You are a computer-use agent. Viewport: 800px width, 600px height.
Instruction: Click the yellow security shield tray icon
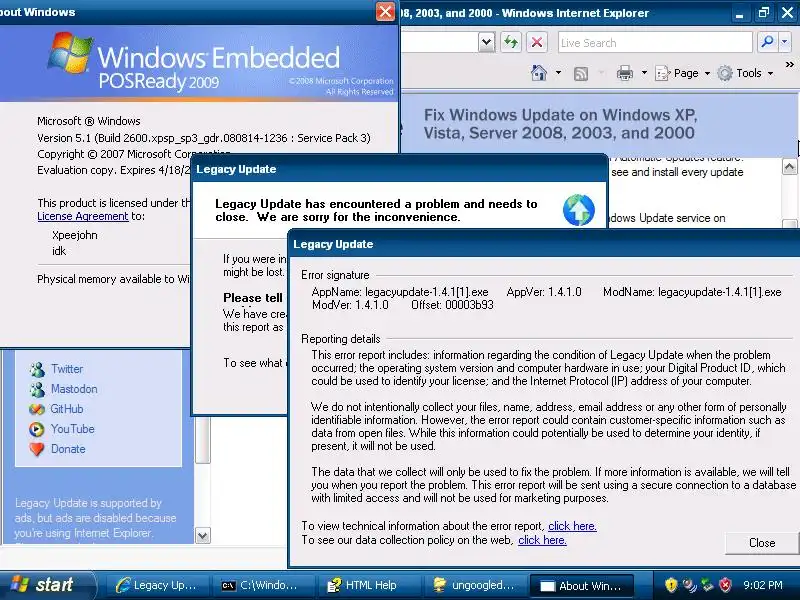(x=670, y=585)
